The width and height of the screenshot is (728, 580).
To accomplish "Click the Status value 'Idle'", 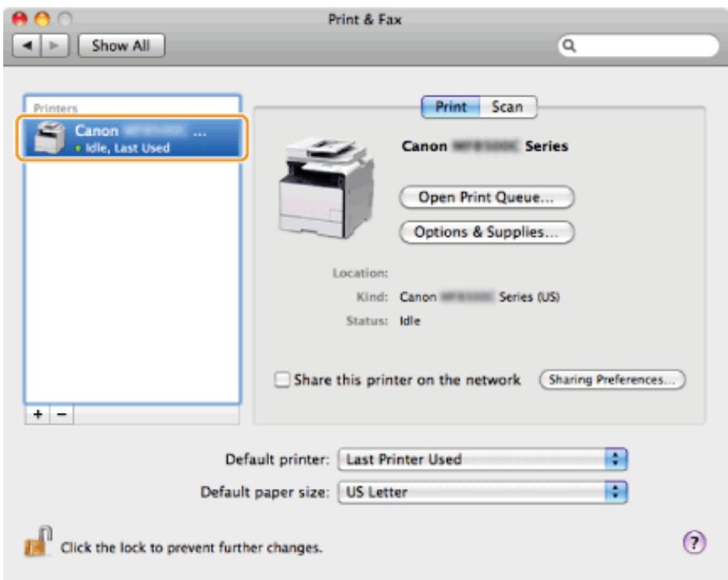I will tap(410, 320).
